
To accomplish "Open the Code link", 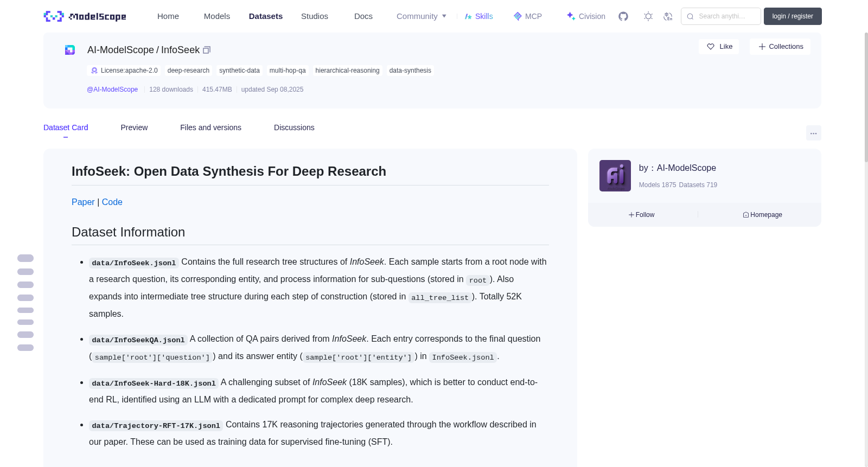I will point(112,202).
